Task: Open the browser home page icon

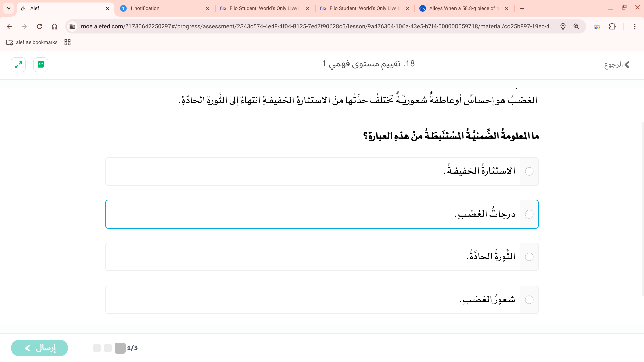Action: point(54,26)
